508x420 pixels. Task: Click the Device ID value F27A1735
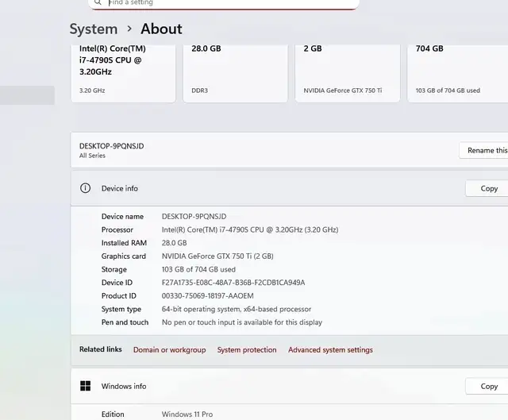tap(233, 283)
